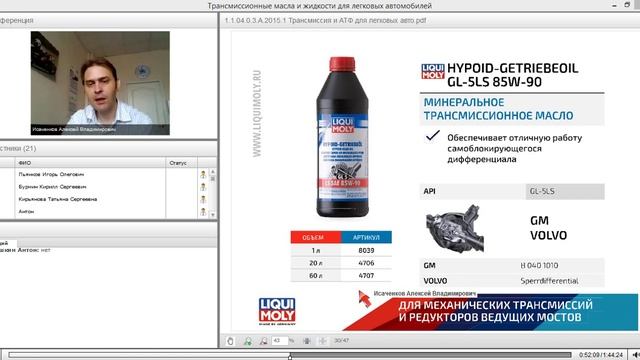640x360 pixels.
Task: Click the participants panel header with count (21)
Action: tap(108, 149)
